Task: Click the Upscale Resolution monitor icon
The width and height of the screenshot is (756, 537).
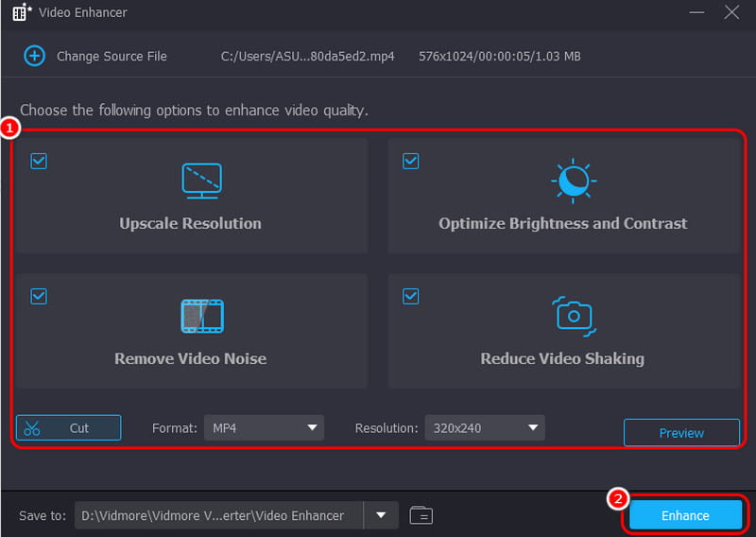Action: point(201,180)
